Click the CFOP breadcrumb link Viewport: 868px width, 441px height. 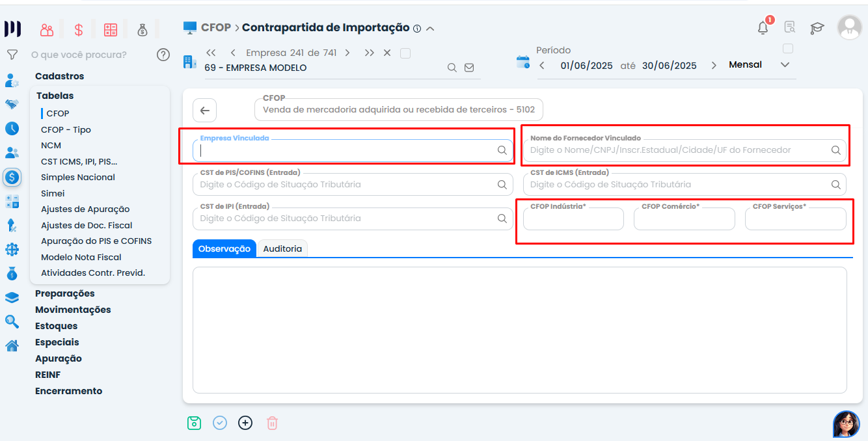[x=216, y=27]
